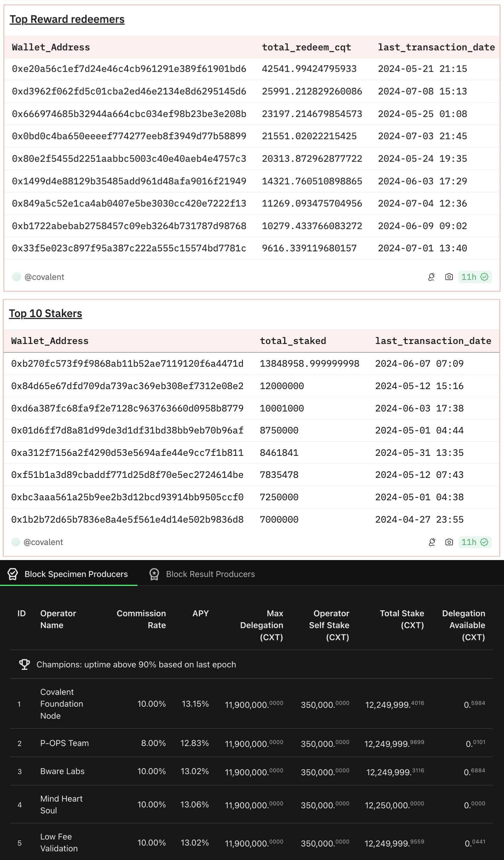Open the Top 10 Stakers title link
This screenshot has height=860, width=504.
(x=45, y=313)
